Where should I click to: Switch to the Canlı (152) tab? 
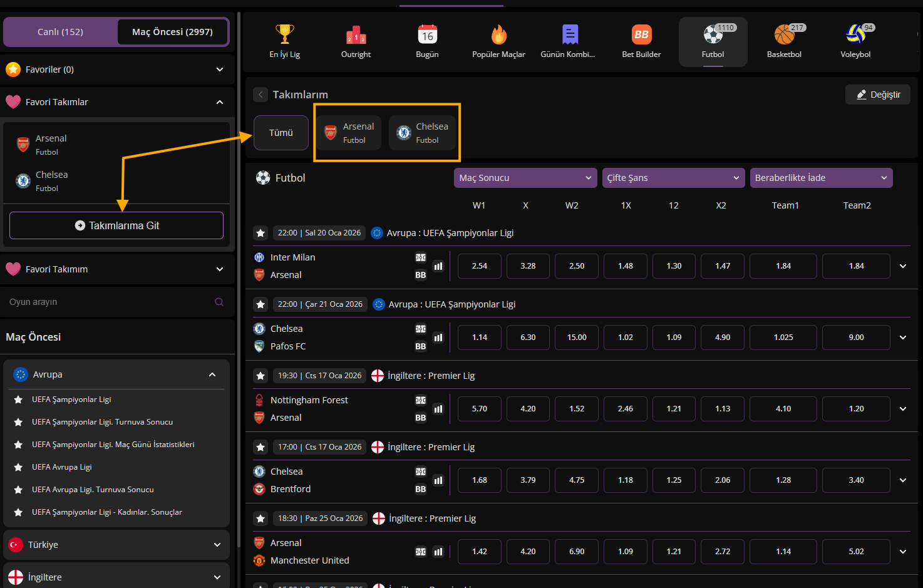(x=60, y=32)
